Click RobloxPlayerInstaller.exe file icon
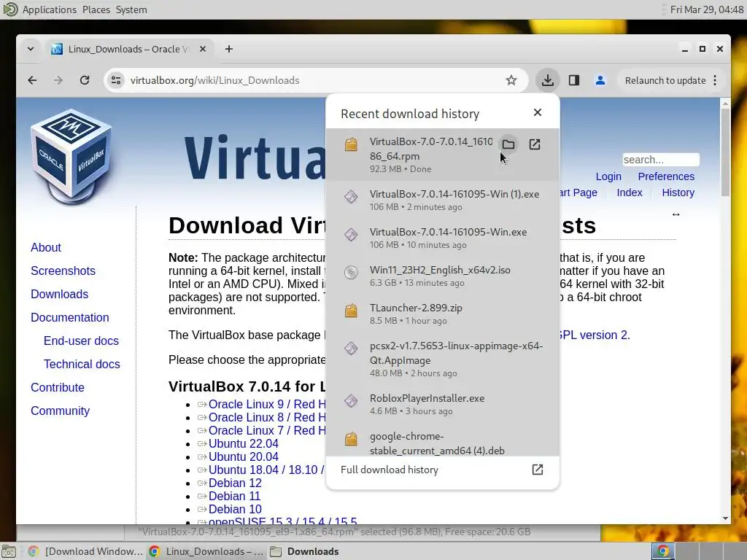This screenshot has height=560, width=747. point(351,400)
